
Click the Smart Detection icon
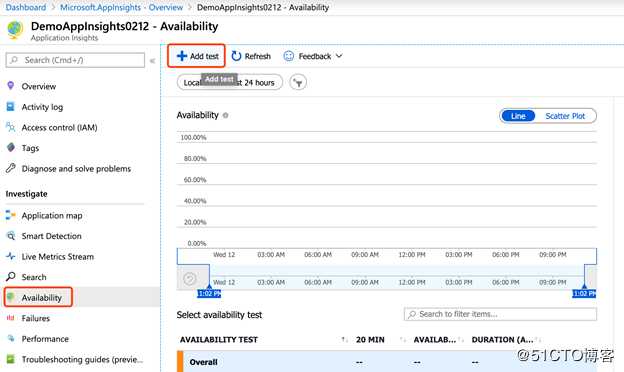[x=11, y=236]
